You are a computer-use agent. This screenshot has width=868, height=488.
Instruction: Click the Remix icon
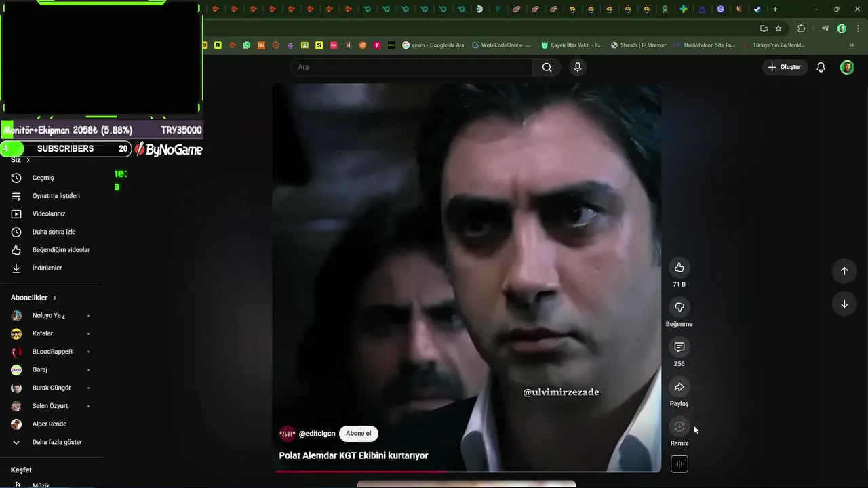click(679, 426)
